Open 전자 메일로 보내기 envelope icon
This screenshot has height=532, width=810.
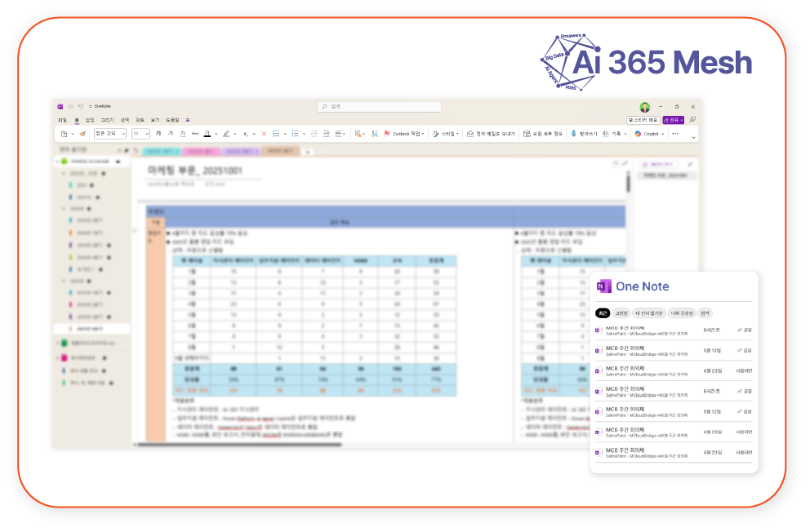click(x=470, y=134)
